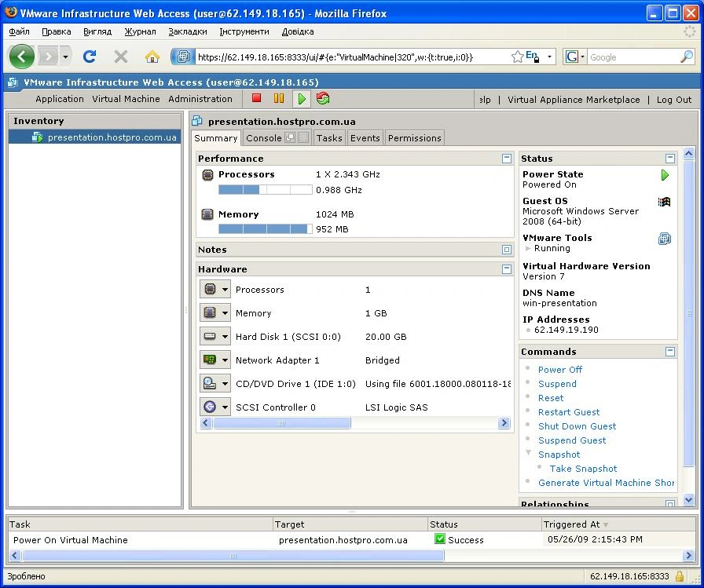This screenshot has width=704, height=588.
Task: Open SCSI Controller 0 dropdown arrow
Action: [x=225, y=407]
